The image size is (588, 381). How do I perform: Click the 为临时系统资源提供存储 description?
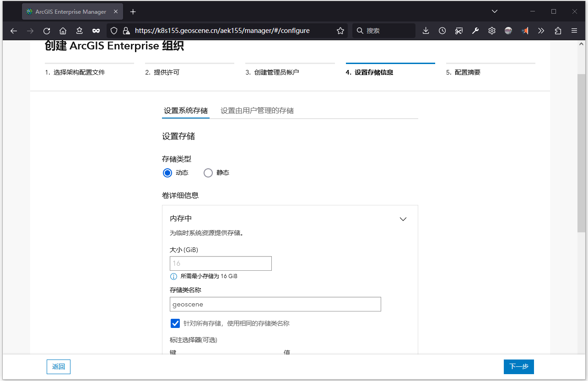point(206,233)
